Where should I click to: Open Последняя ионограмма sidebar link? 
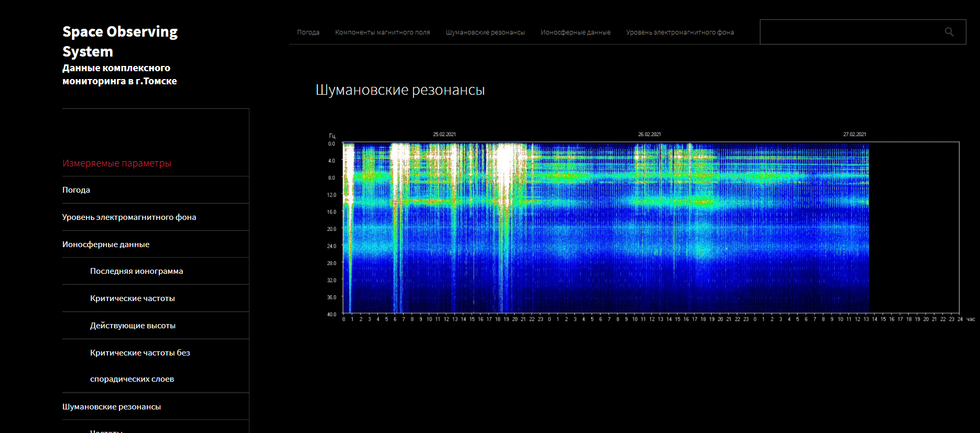click(136, 271)
